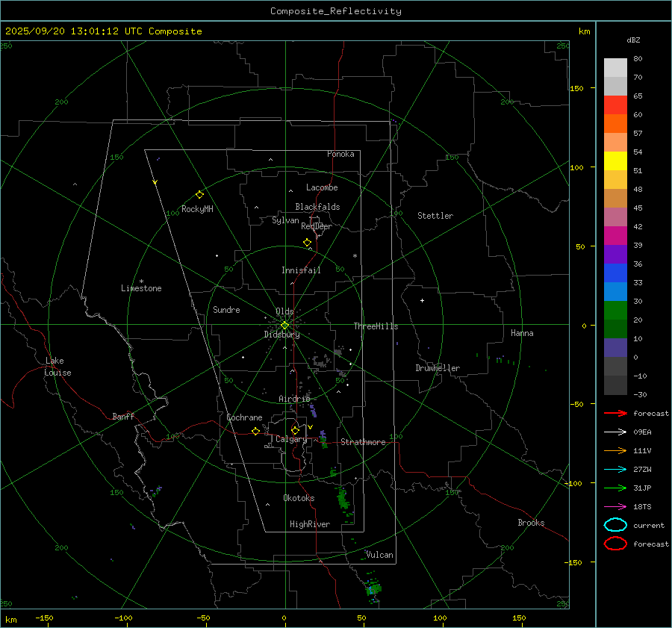Choose the green 31JP arrow legend entry

pos(615,488)
